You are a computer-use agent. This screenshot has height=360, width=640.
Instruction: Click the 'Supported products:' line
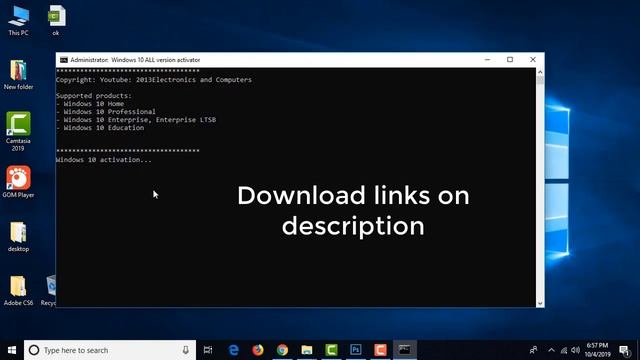click(x=94, y=96)
